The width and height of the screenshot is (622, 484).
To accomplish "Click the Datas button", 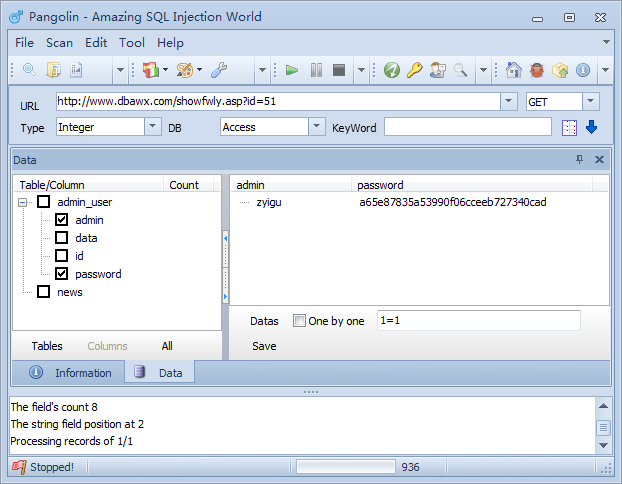I will point(264,321).
